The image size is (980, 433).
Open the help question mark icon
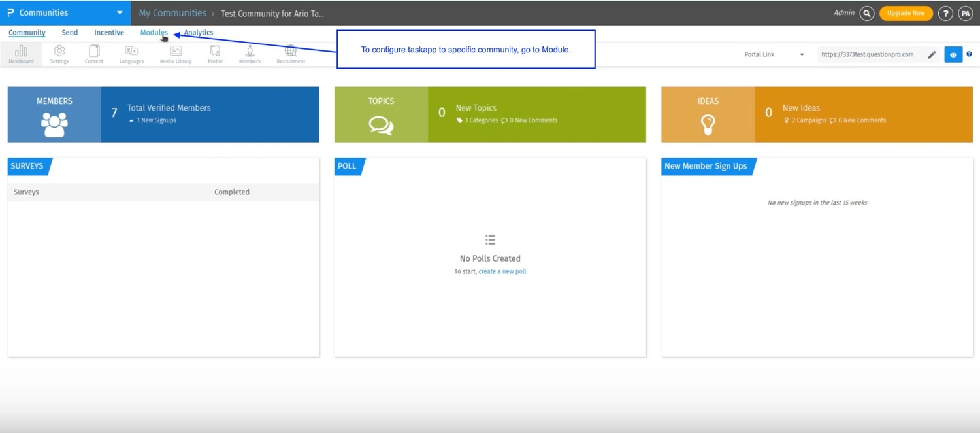point(945,13)
